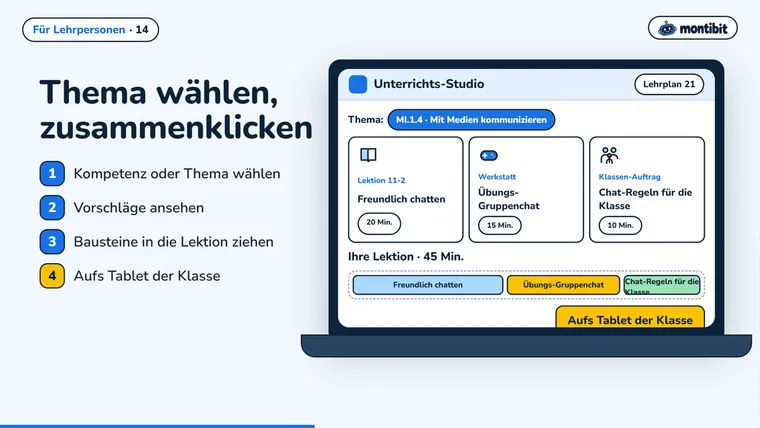Click the text Vorschläge ansehen
This screenshot has height=428, width=760.
(x=139, y=208)
